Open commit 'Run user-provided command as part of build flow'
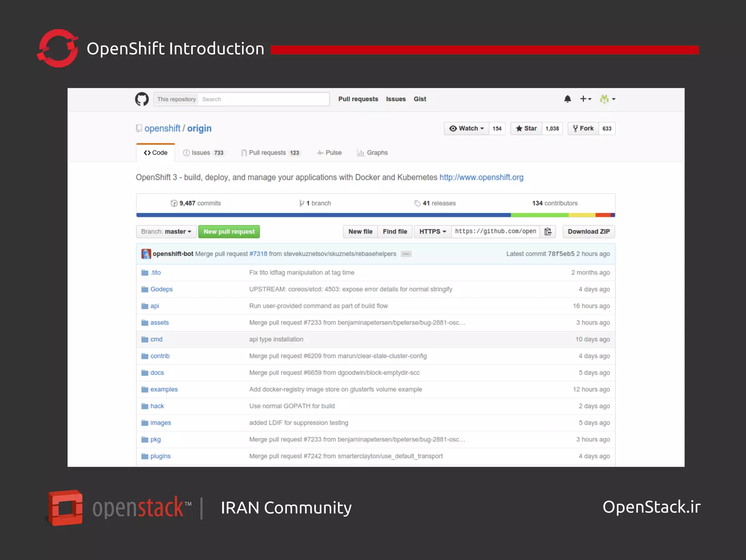 [x=318, y=306]
